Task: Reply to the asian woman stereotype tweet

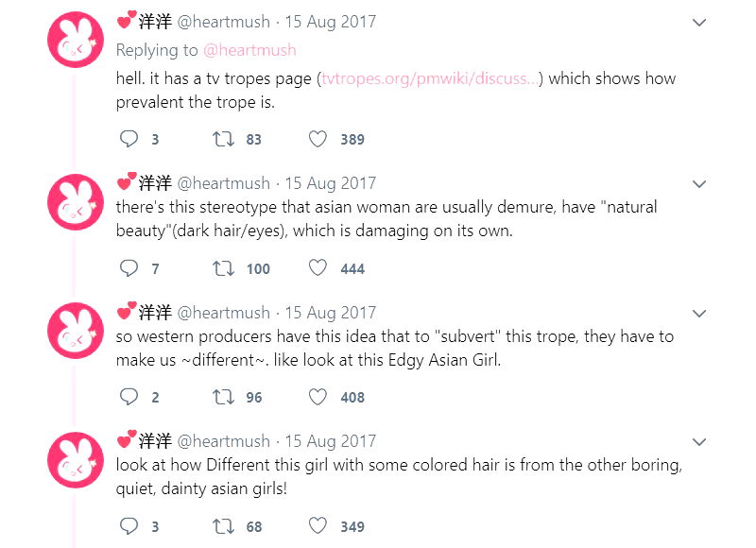Action: 129,268
